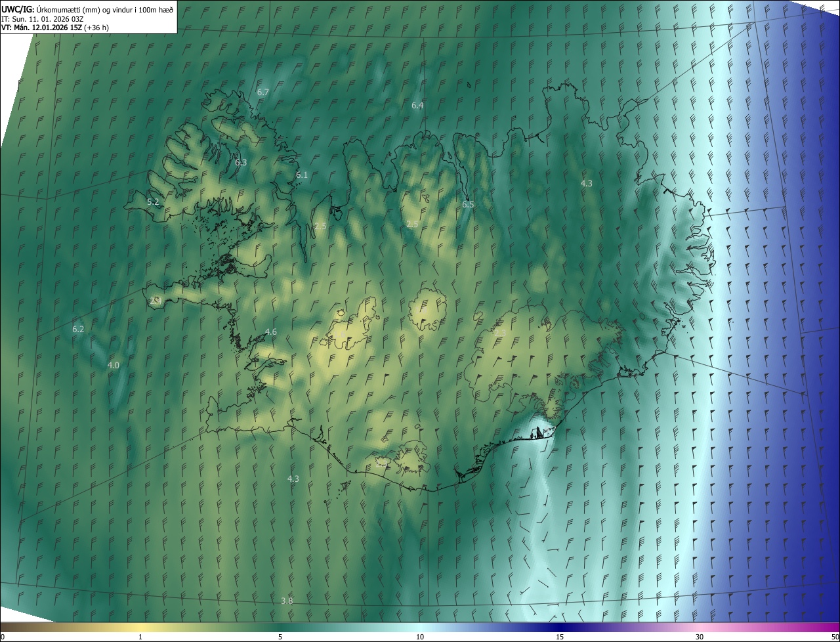Click the 6.1 value label on the map

pyautogui.click(x=302, y=175)
